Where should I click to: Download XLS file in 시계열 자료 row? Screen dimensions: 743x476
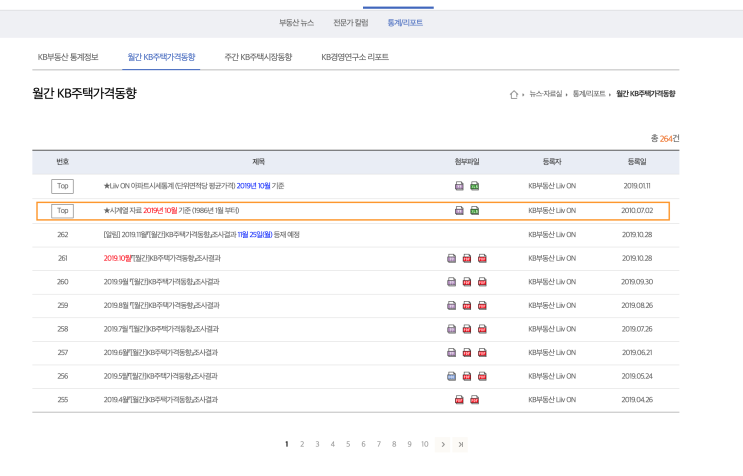click(474, 210)
